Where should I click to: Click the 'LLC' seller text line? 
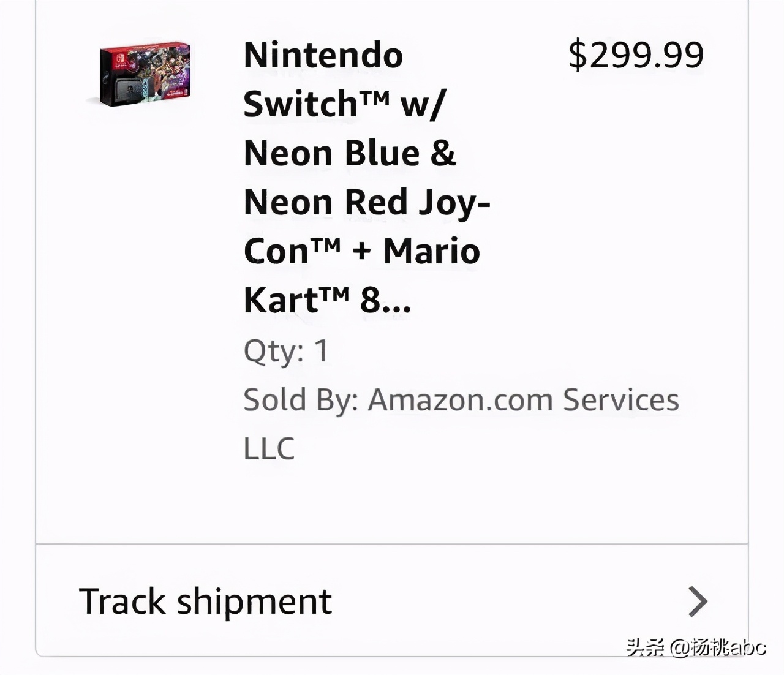(x=269, y=448)
